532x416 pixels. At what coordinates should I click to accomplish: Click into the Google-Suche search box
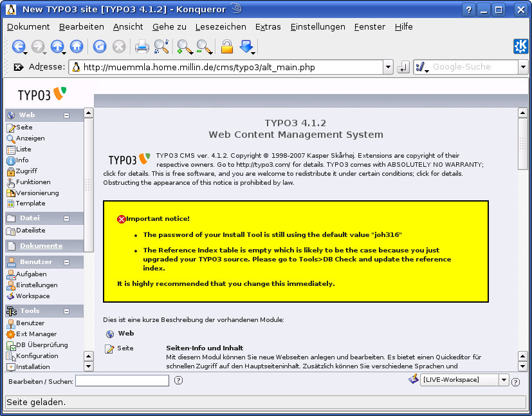pos(473,67)
